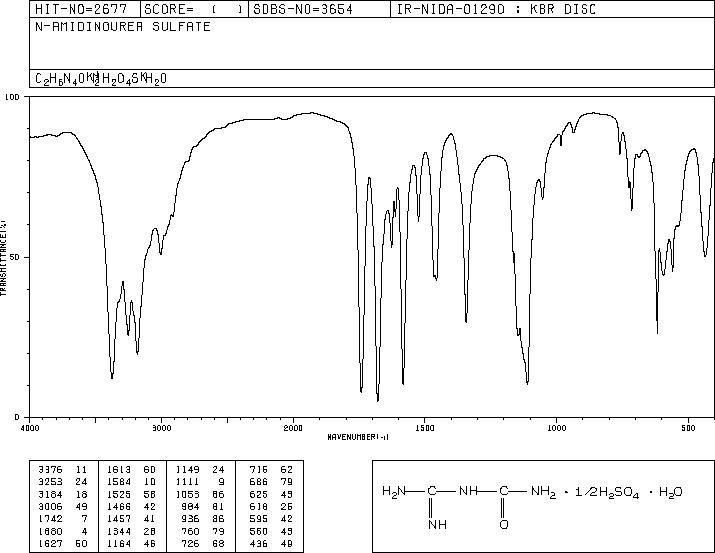Click the molecular formula line
This screenshot has height=553, width=715.
pos(101,79)
